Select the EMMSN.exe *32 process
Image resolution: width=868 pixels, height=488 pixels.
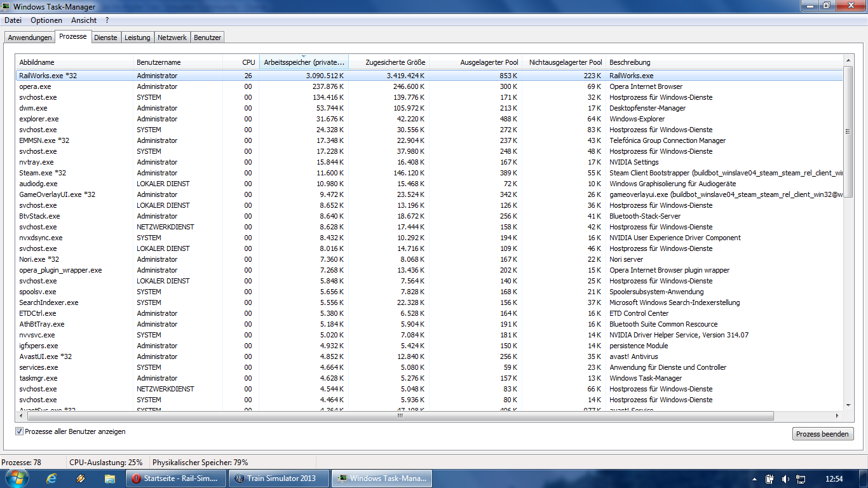(430, 140)
